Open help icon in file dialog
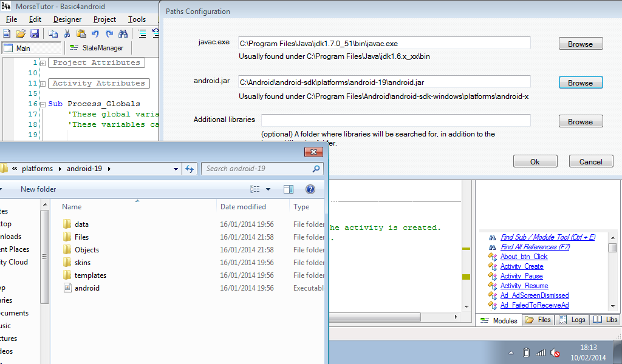The width and height of the screenshot is (622, 364). coord(310,189)
